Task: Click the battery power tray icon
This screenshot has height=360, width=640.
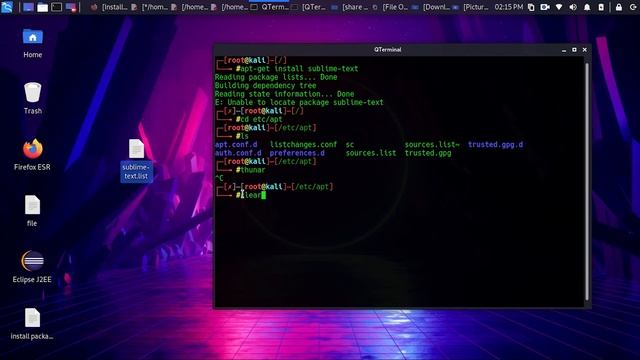Action: 601,7
